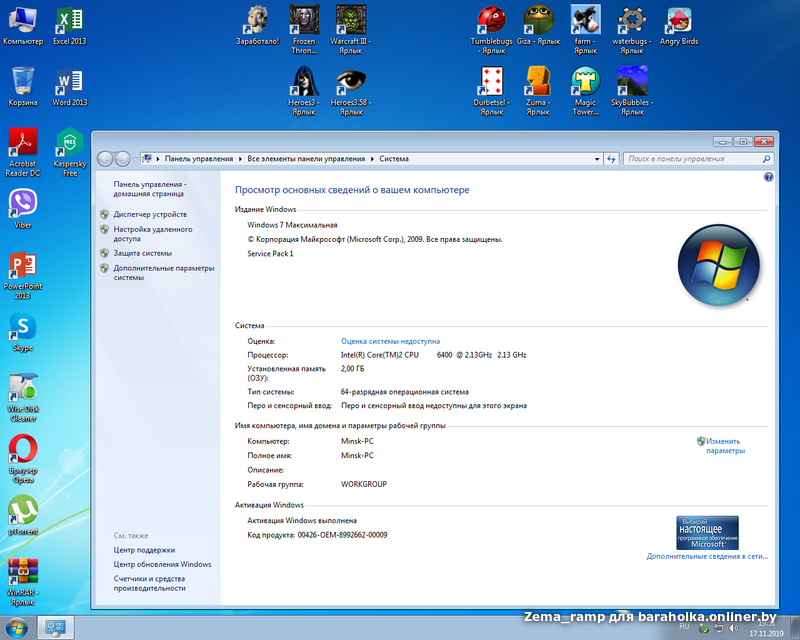Screen dimensions: 800x640
Task: Open the Windows Start menu
Action: pyautogui.click(x=16, y=628)
